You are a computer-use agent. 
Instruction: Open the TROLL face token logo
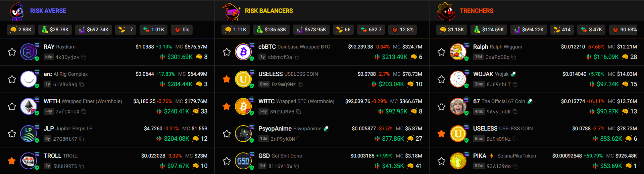[x=29, y=161]
